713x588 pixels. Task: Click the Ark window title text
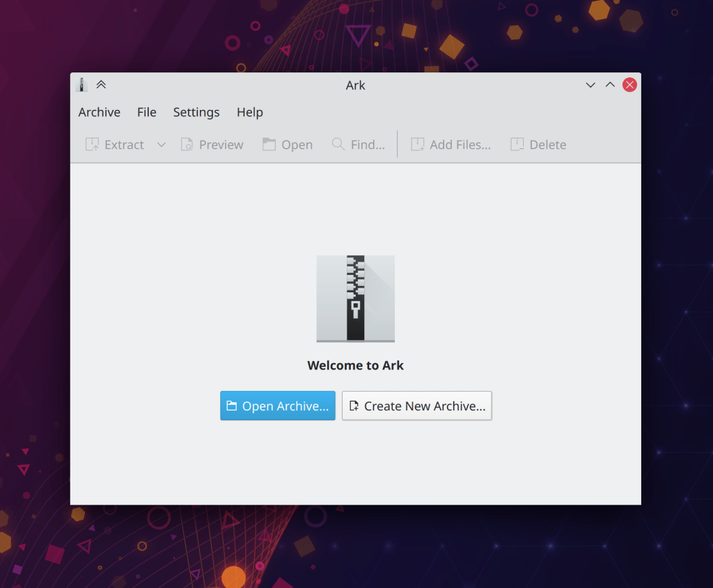point(355,86)
